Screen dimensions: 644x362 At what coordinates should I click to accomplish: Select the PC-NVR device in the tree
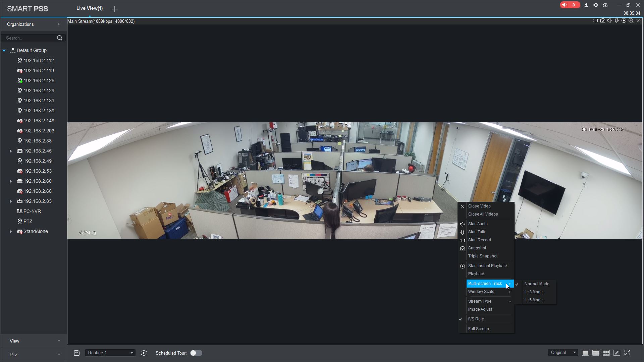32,211
